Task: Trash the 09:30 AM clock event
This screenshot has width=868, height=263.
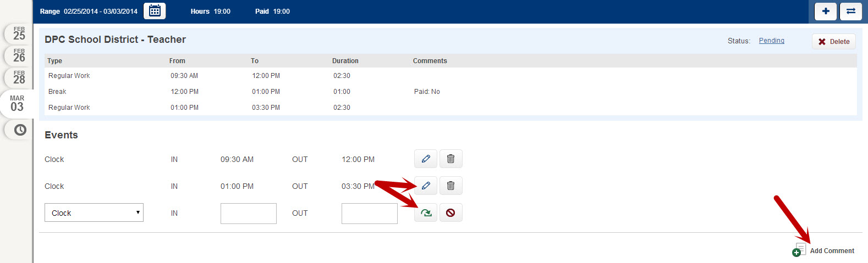Action: (x=451, y=159)
